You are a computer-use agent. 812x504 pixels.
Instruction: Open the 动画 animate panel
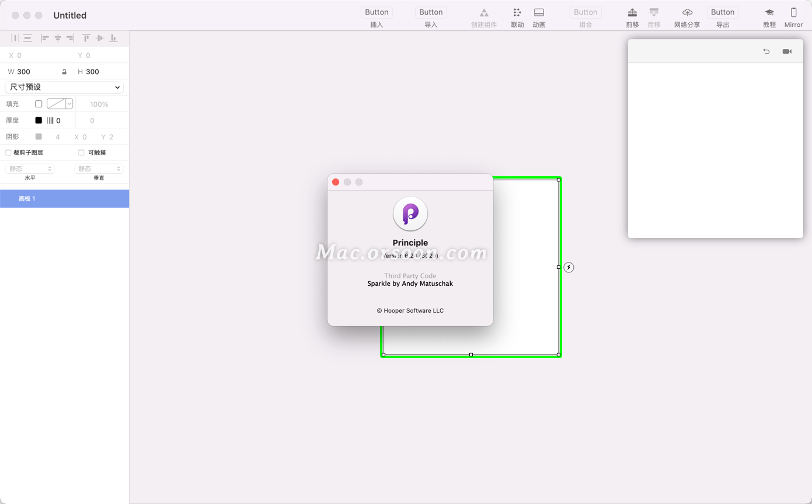point(539,12)
